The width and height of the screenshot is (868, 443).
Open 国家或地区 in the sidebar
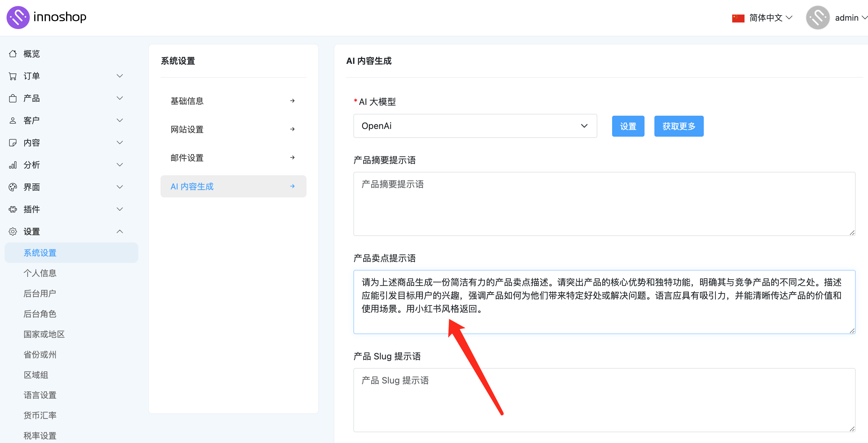click(44, 334)
